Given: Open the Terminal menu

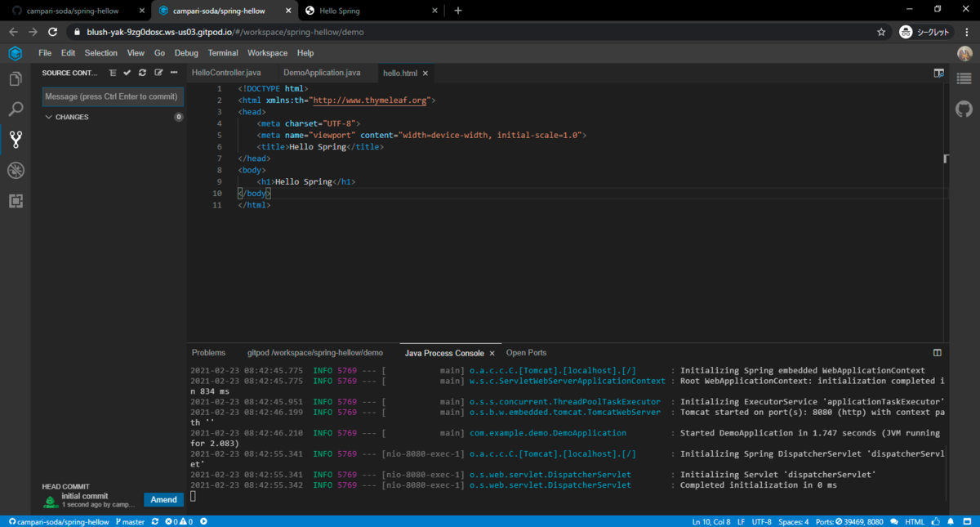Looking at the screenshot, I should click(x=223, y=53).
